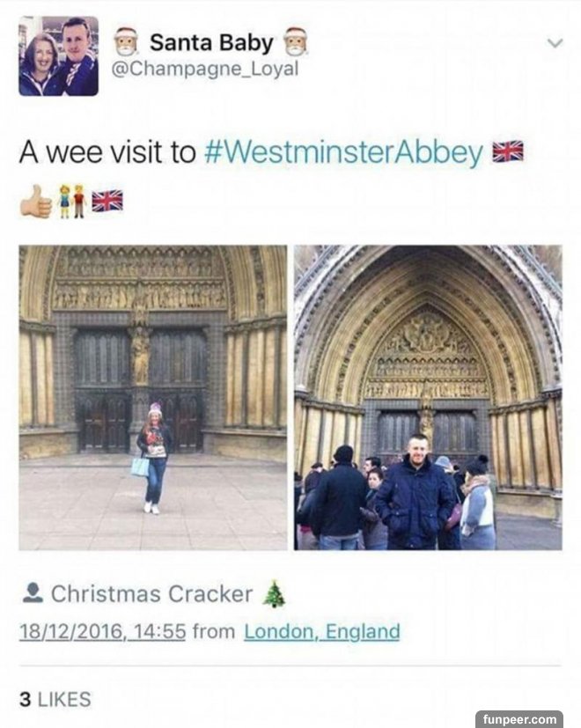Open the Santa Baby profile picture
This screenshot has width=581, height=728.
click(58, 56)
